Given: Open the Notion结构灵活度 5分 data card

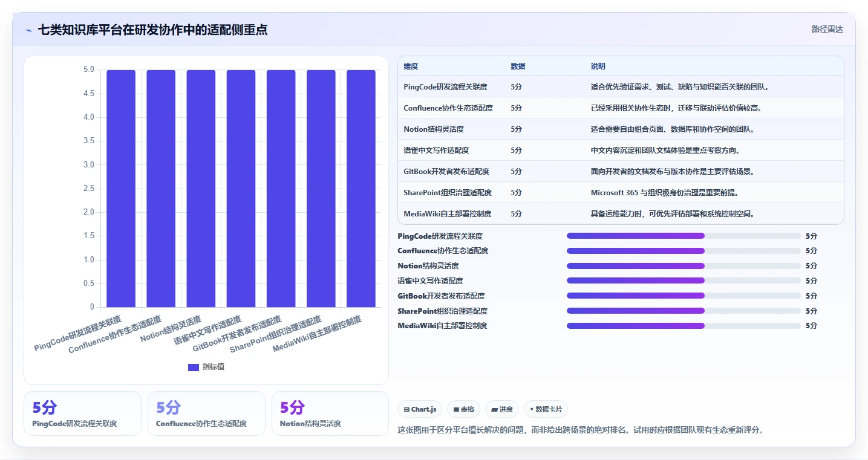Looking at the screenshot, I should pos(330,413).
